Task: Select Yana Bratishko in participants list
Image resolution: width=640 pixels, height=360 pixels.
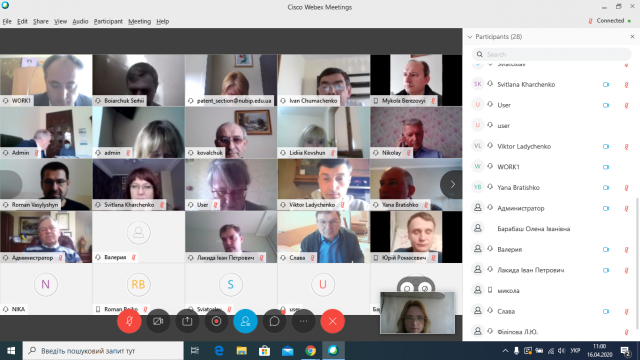Action: 551,187
